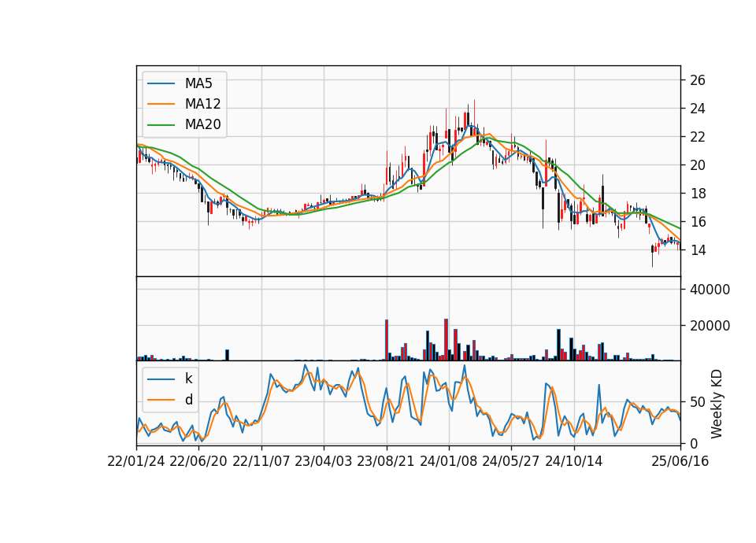Click the price axis value 16
Screen dimensions: 756x543
[x=698, y=222]
